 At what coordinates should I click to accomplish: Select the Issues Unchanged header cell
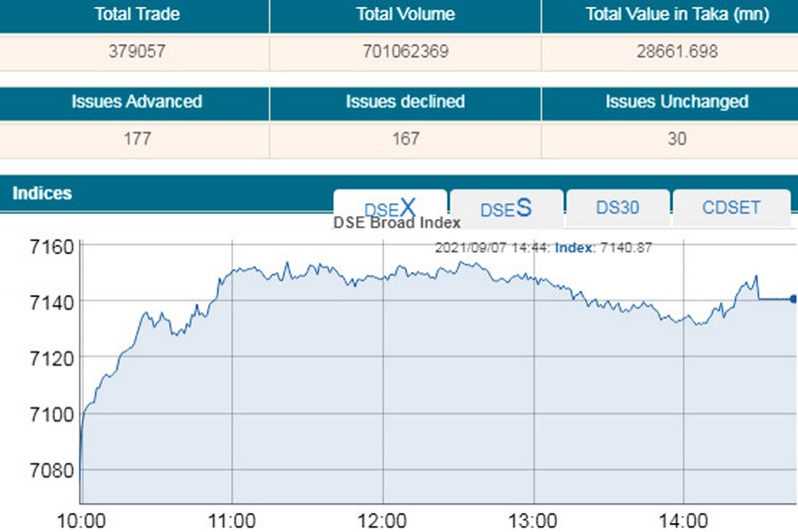point(677,102)
